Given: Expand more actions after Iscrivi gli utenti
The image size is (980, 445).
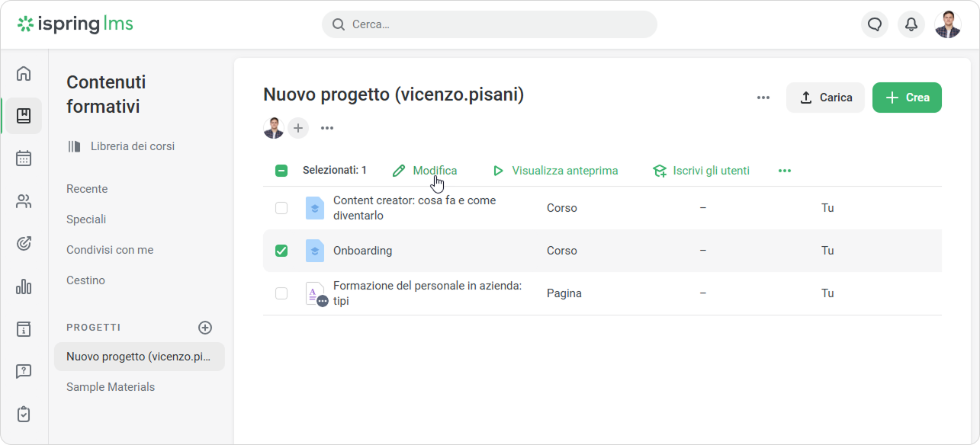Looking at the screenshot, I should click(x=784, y=171).
